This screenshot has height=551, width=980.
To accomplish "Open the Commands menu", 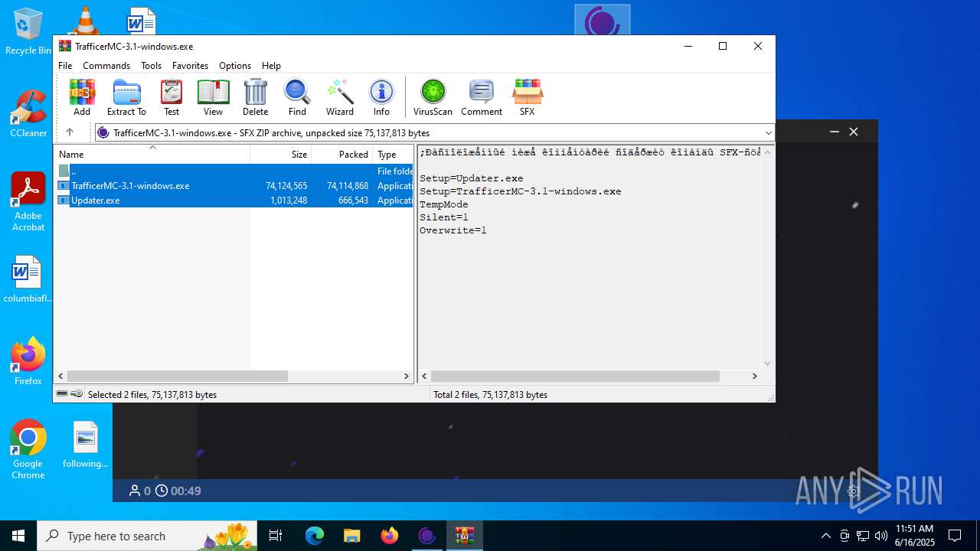I will [x=106, y=66].
